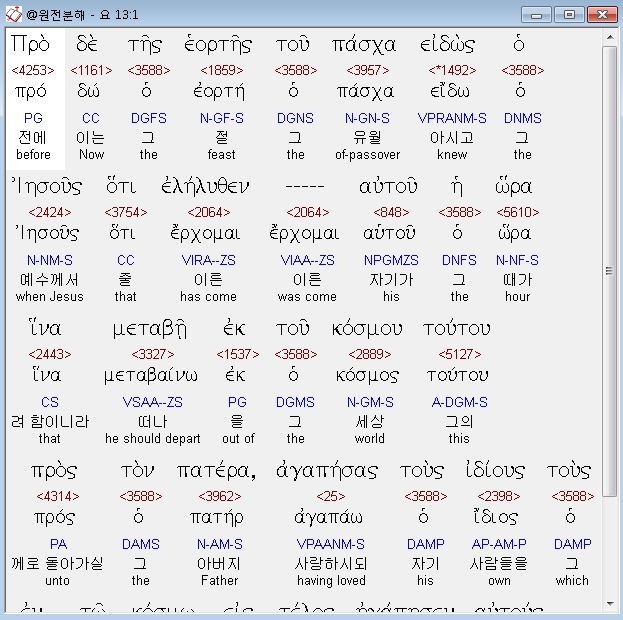Select the Greek word ἰδίους
The width and height of the screenshot is (623, 620).
[495, 471]
